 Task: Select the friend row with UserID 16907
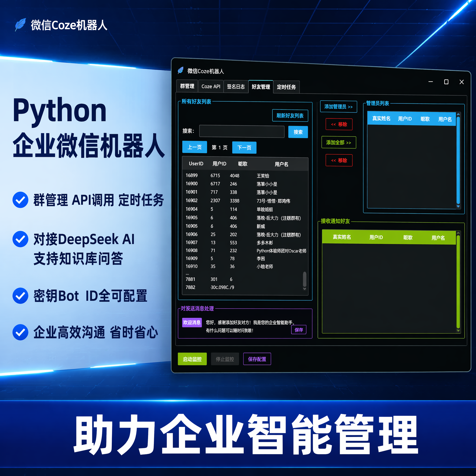[245, 242]
